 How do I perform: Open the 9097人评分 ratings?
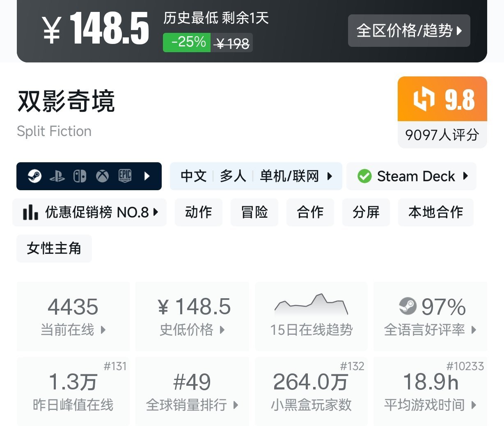(442, 135)
